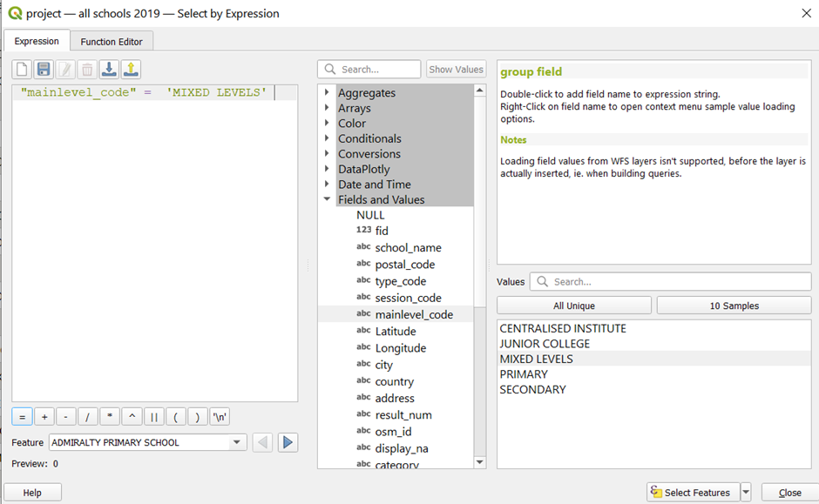Viewport: 819px width, 504px height.
Task: Click the 10 Samples button
Action: pyautogui.click(x=734, y=306)
